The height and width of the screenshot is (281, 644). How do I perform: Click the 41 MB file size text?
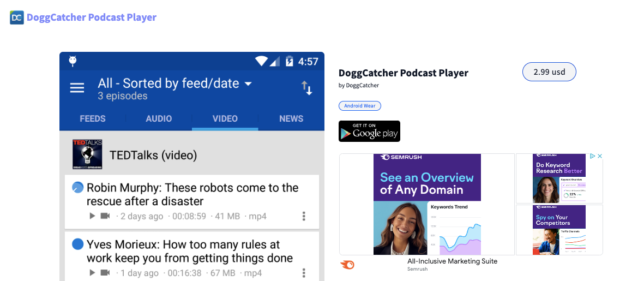[227, 216]
